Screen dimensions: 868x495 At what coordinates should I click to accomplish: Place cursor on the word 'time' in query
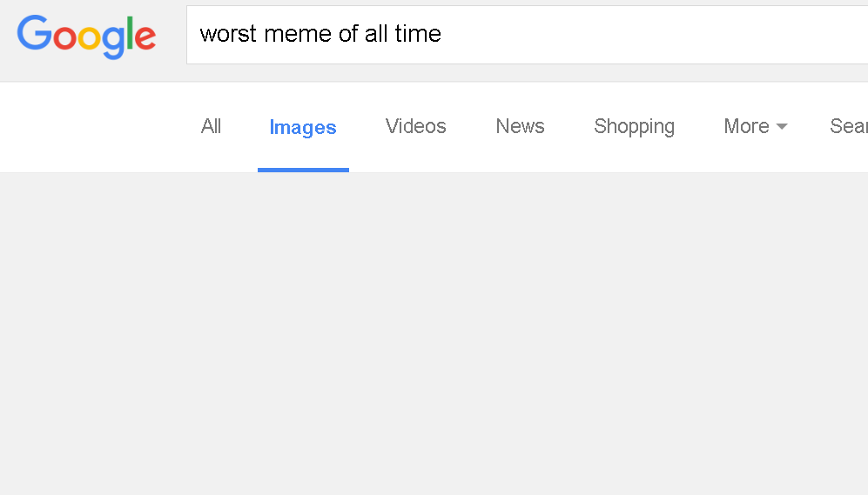pos(418,34)
